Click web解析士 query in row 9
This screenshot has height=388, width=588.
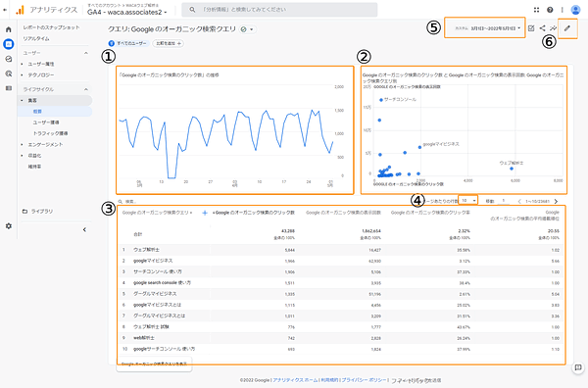(x=144, y=338)
